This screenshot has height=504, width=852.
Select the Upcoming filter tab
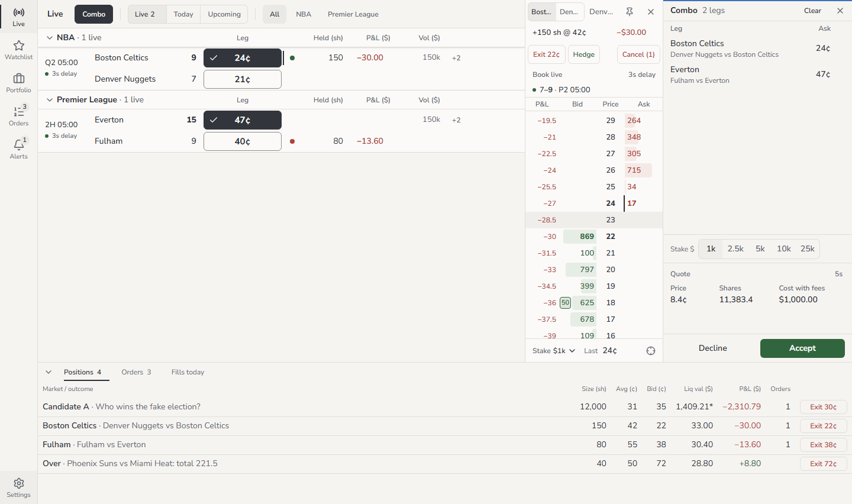point(224,14)
